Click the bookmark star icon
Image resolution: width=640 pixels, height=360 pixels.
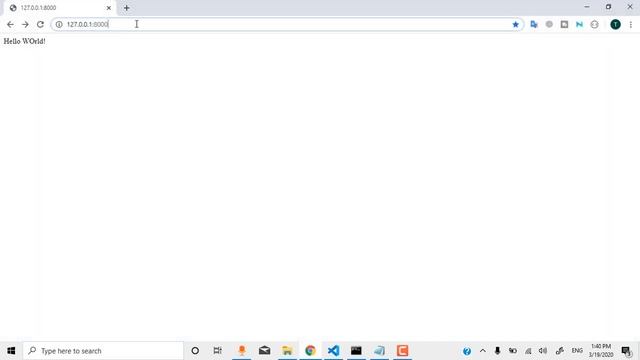tap(516, 24)
